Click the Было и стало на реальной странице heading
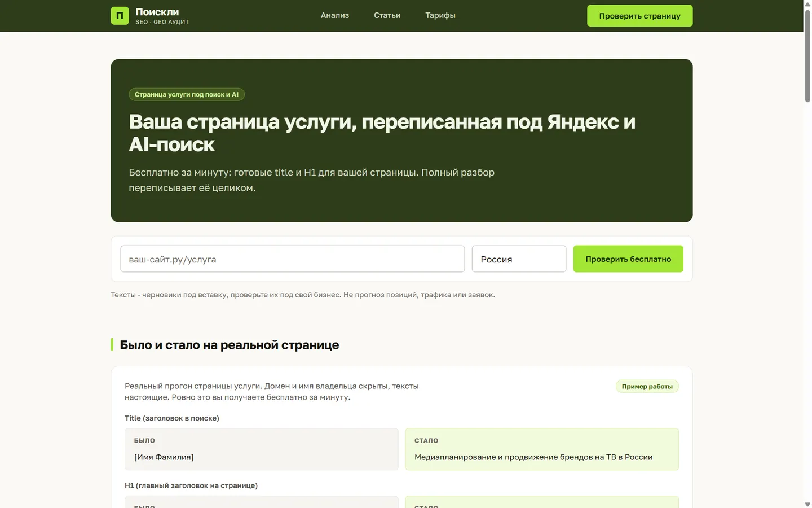 click(230, 345)
